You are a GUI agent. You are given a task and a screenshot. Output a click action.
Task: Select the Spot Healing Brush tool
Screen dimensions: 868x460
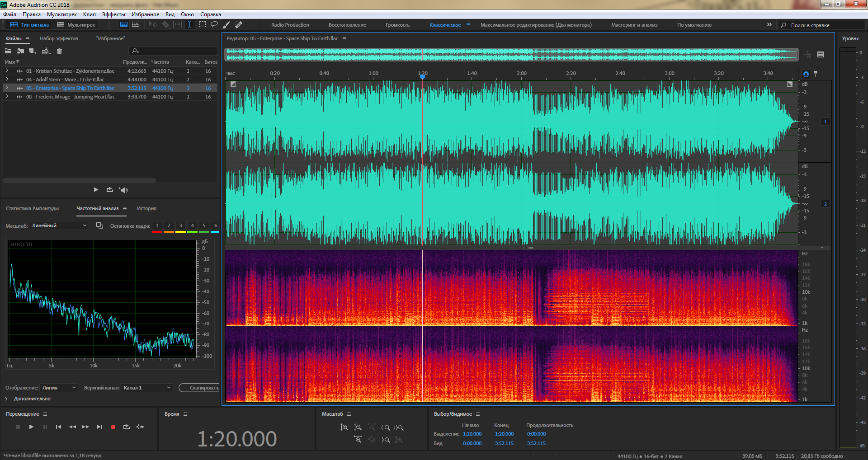coord(238,25)
